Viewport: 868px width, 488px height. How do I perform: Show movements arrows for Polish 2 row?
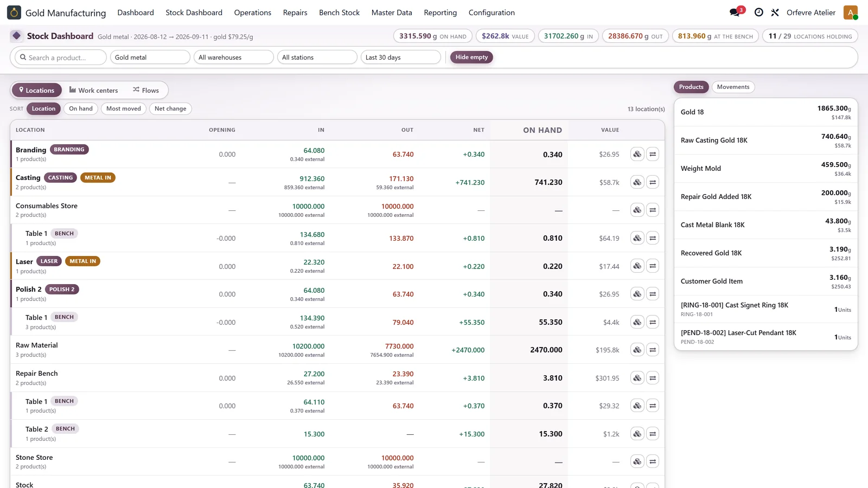coord(653,294)
